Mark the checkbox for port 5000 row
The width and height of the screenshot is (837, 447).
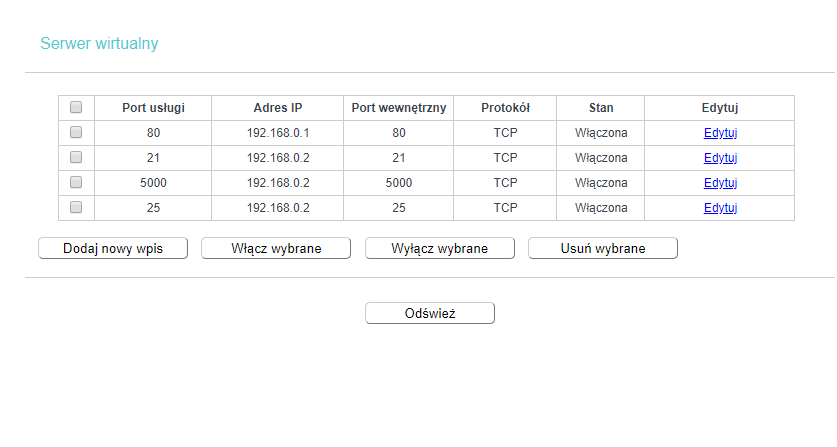pos(76,182)
